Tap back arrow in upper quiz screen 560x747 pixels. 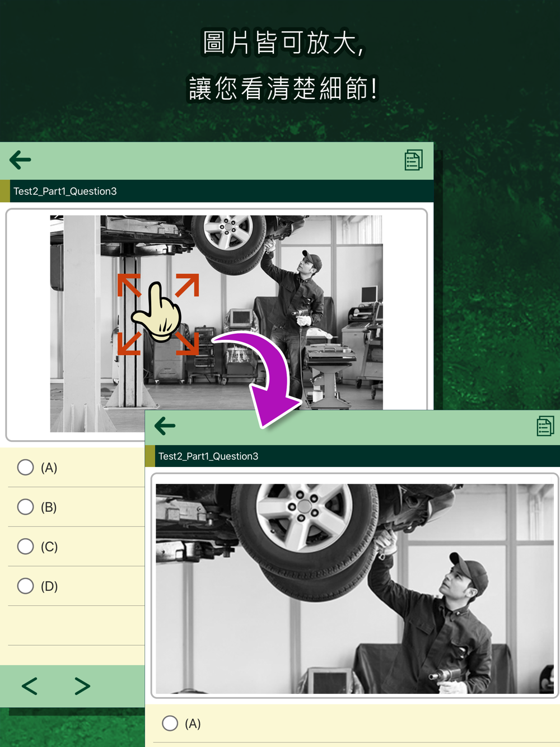[x=20, y=160]
